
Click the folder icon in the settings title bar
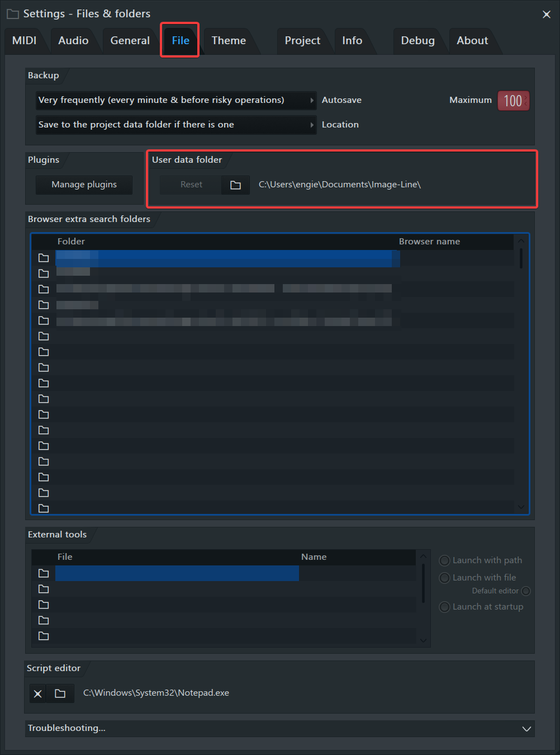[12, 13]
